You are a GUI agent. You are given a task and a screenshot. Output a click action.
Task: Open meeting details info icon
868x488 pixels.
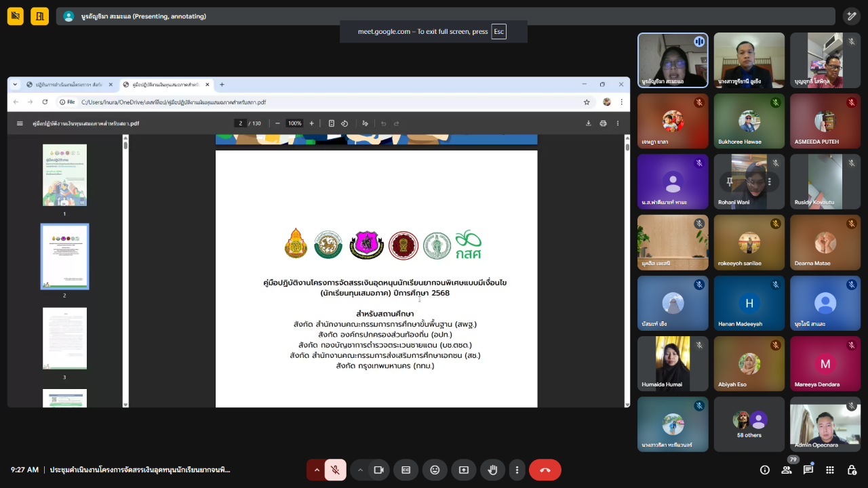click(765, 470)
